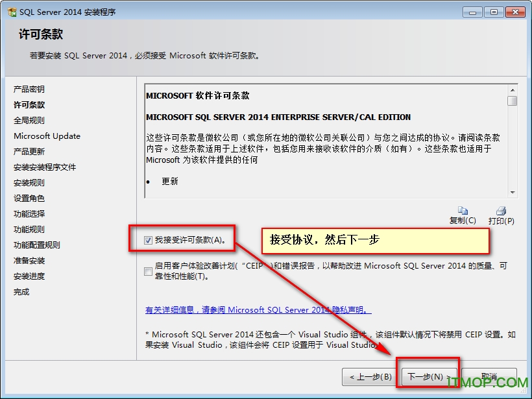Select 产品更新 step in sidebar

point(29,152)
